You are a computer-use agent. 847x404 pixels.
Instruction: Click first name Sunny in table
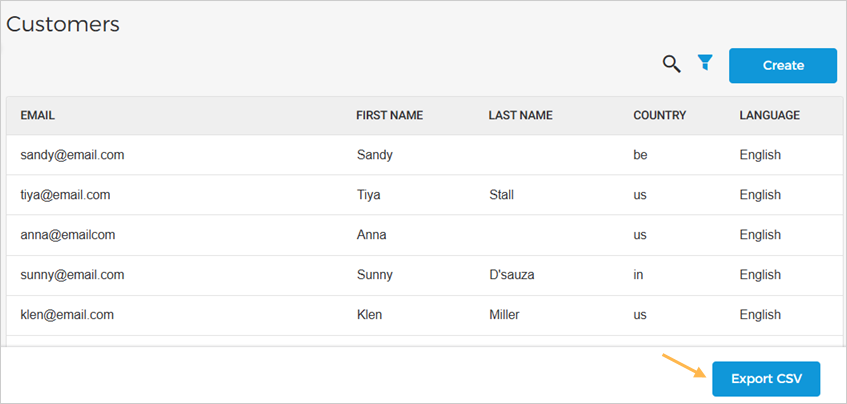[374, 275]
